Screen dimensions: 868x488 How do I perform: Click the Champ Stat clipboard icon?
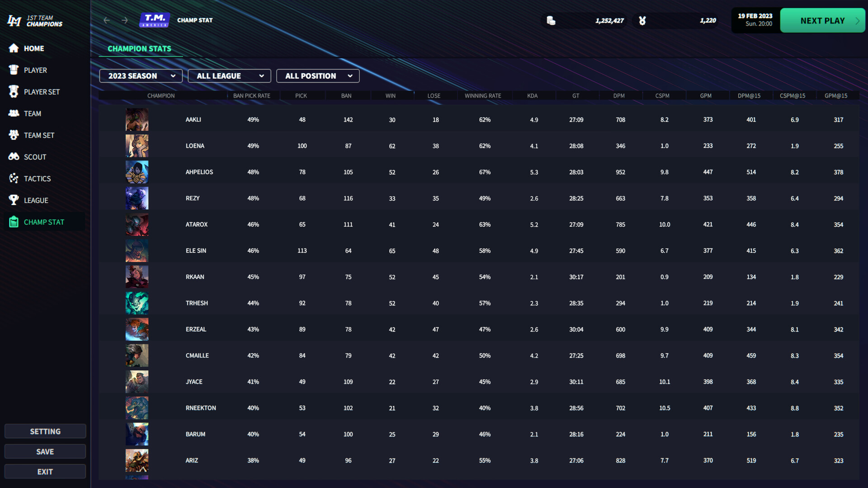[x=14, y=222]
